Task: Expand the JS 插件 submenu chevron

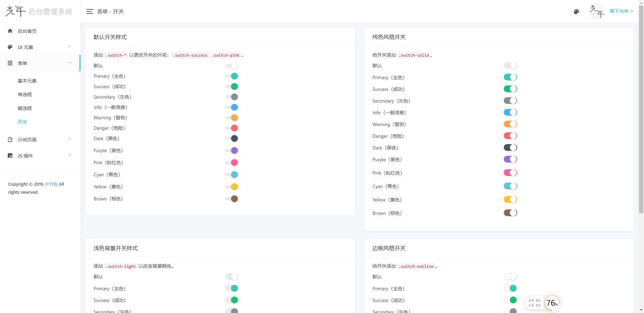Action: pyautogui.click(x=70, y=155)
